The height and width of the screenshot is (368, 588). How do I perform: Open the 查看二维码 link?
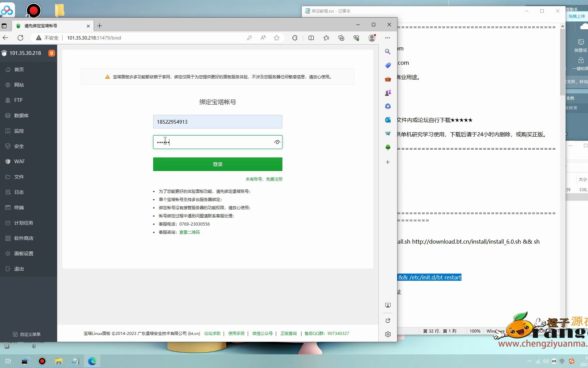[190, 232]
